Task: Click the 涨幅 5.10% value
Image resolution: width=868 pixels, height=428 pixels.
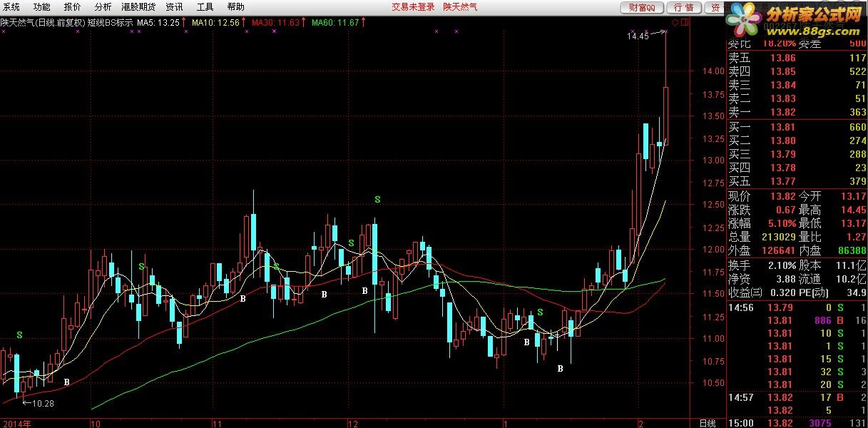Action: tap(782, 223)
